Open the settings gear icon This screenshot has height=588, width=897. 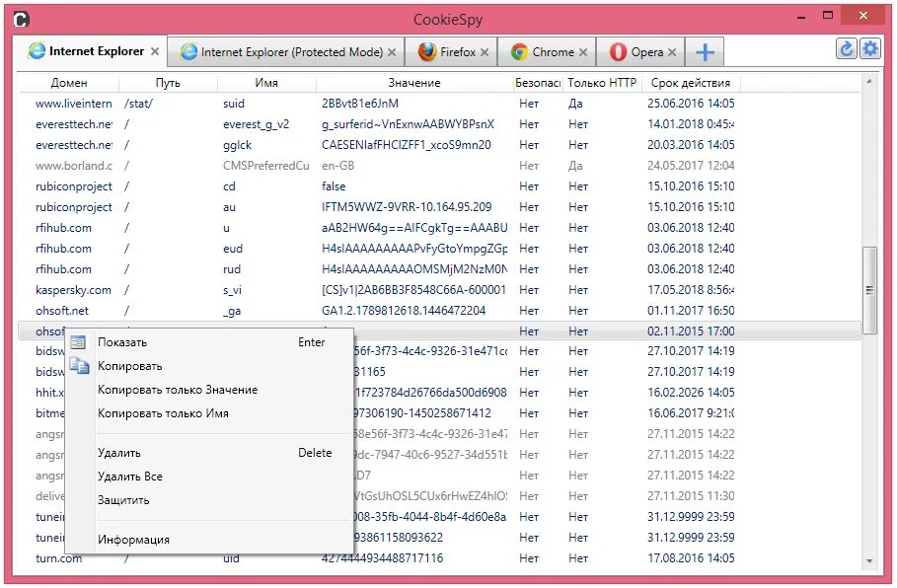click(870, 49)
